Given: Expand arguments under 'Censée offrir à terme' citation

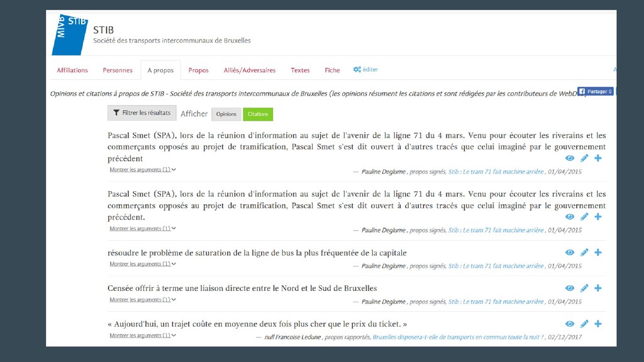Looking at the screenshot, I should coord(143,300).
